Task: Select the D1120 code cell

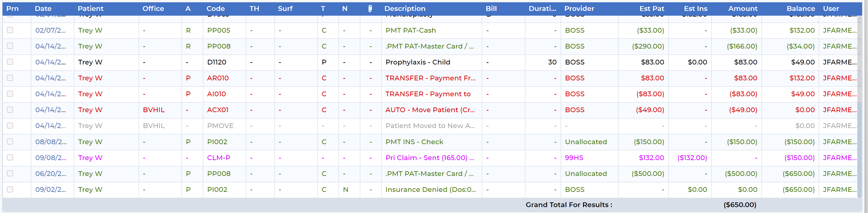Action: (217, 62)
